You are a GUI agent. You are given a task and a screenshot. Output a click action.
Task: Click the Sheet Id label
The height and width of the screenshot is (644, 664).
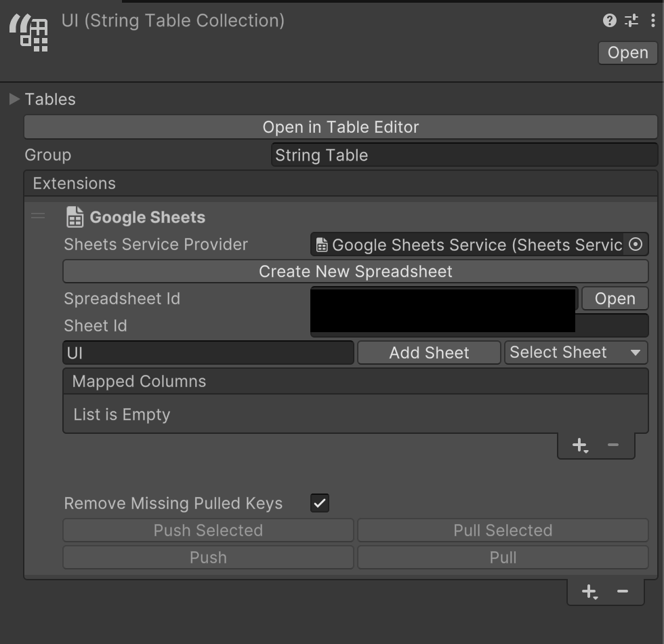point(96,326)
